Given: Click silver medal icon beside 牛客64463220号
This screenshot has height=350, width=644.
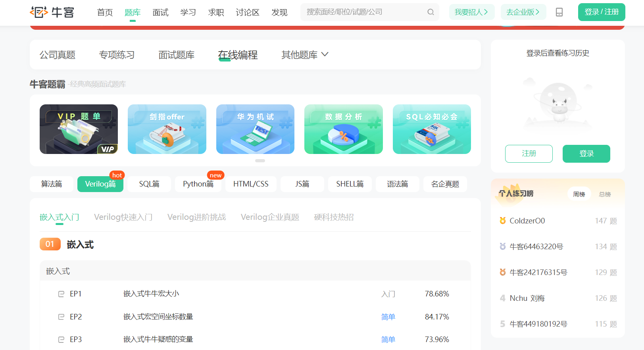Looking at the screenshot, I should point(503,246).
